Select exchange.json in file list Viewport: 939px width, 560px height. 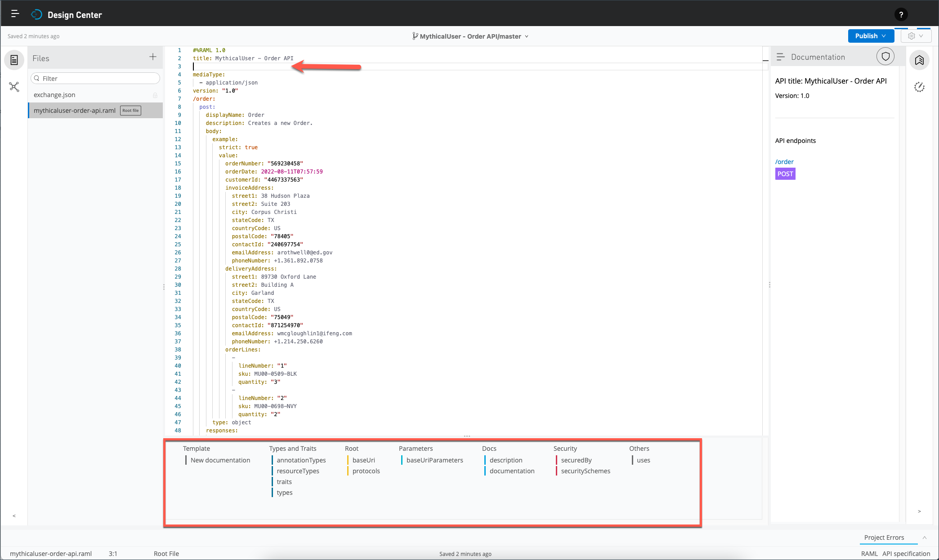[95, 95]
